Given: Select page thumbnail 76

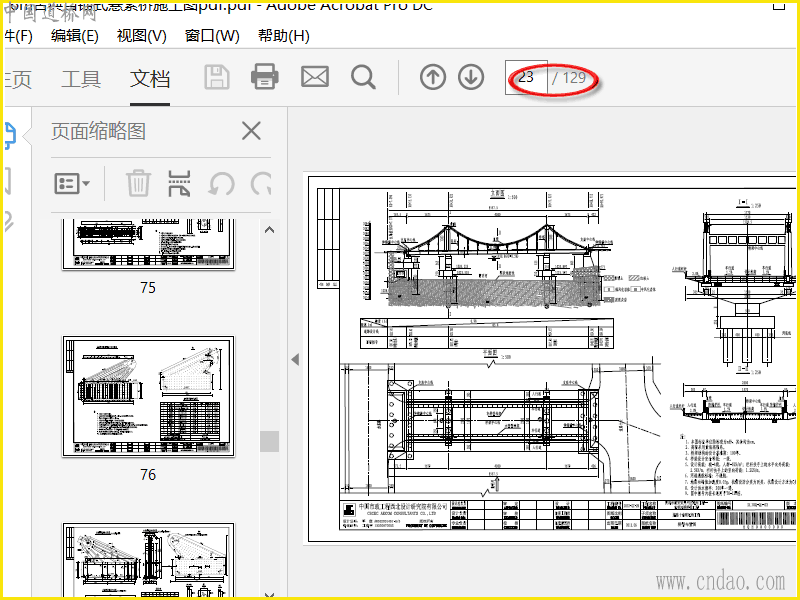Looking at the screenshot, I should (x=148, y=396).
